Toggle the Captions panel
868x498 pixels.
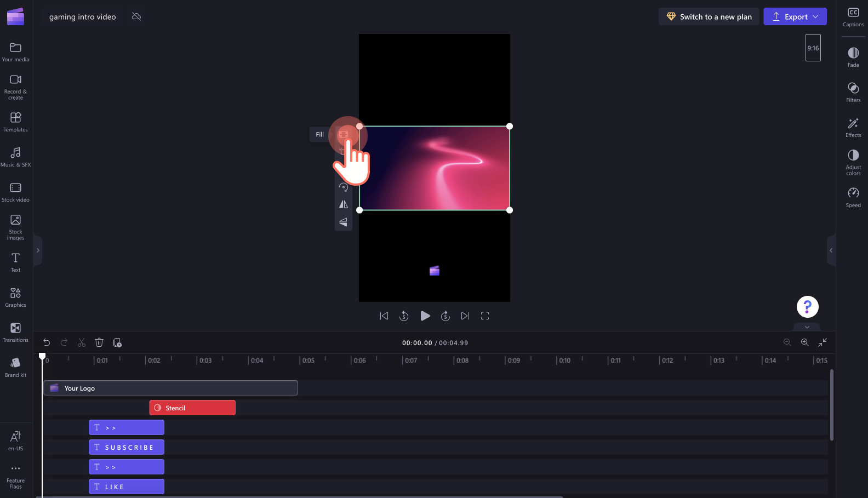tap(853, 17)
